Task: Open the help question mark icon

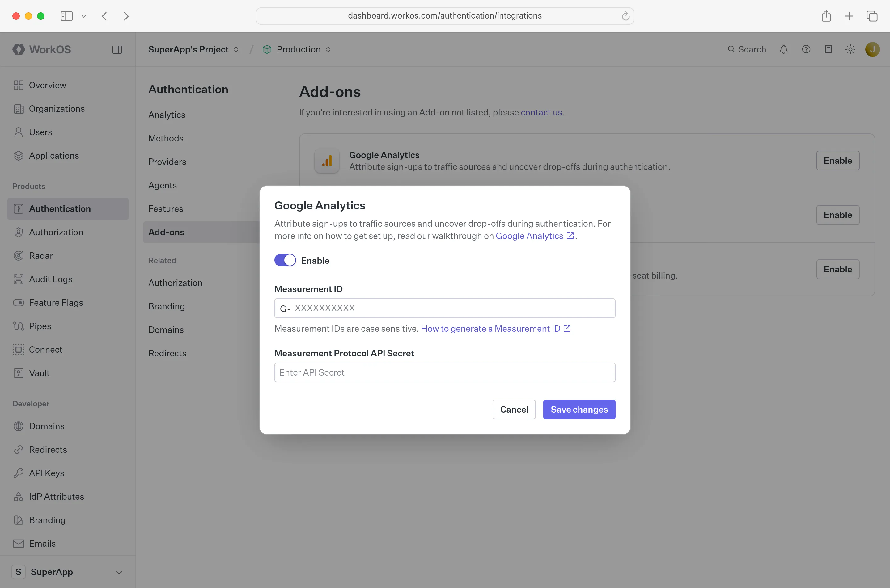Action: 806,49
